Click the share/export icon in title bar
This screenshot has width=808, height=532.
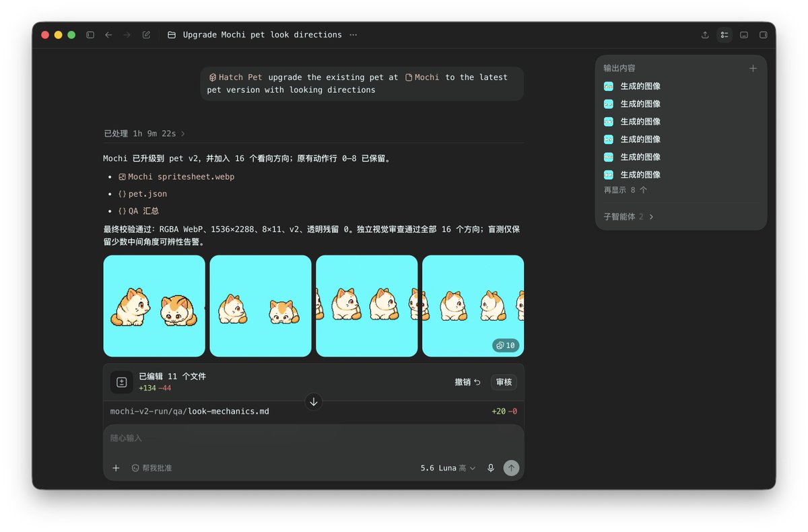(705, 35)
